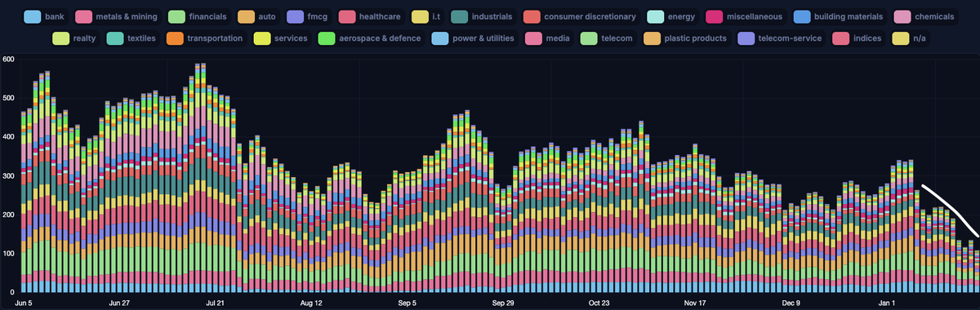The width and height of the screenshot is (980, 310).
Task: Click the "Oct 23" x-axis label
Action: point(599,303)
